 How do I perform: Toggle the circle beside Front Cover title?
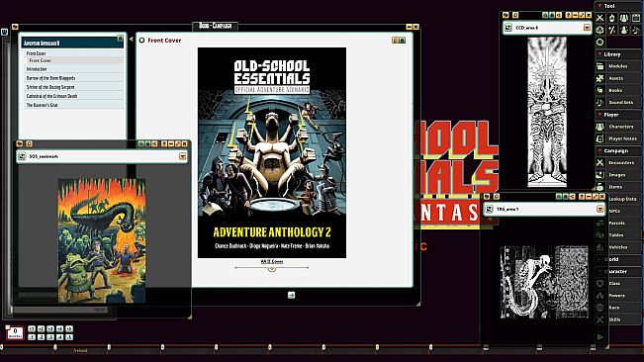[141, 41]
